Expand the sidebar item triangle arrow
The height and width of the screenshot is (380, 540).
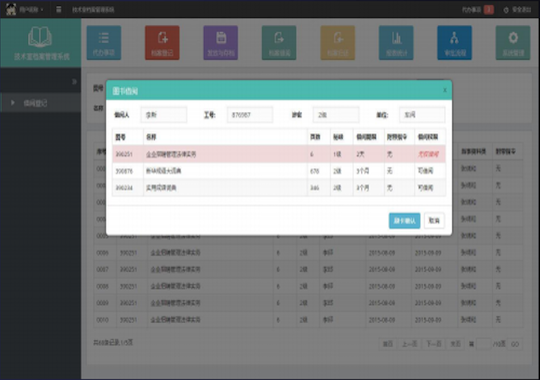pos(13,103)
